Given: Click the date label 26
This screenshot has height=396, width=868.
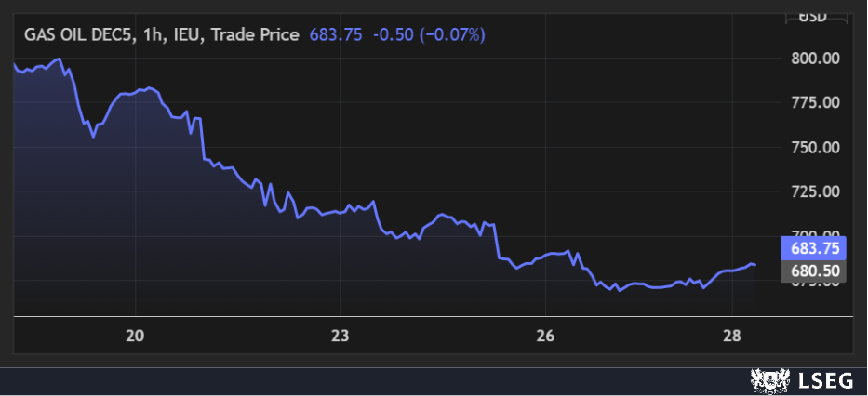Looking at the screenshot, I should (x=545, y=335).
